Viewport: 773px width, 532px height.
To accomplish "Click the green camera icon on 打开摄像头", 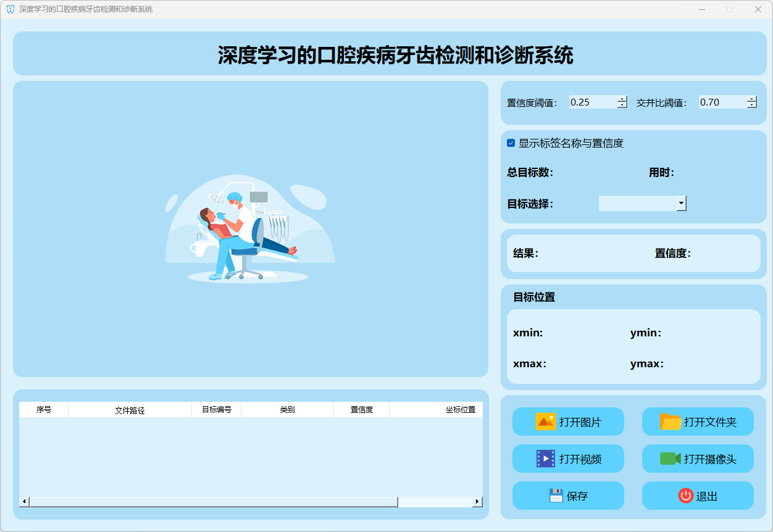I will 670,459.
